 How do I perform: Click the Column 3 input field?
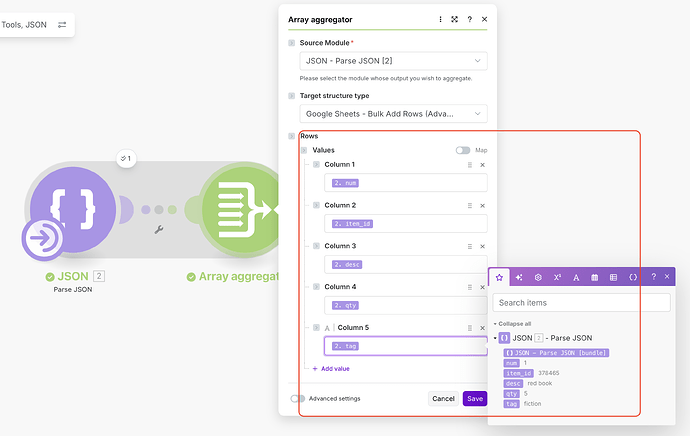(x=406, y=264)
